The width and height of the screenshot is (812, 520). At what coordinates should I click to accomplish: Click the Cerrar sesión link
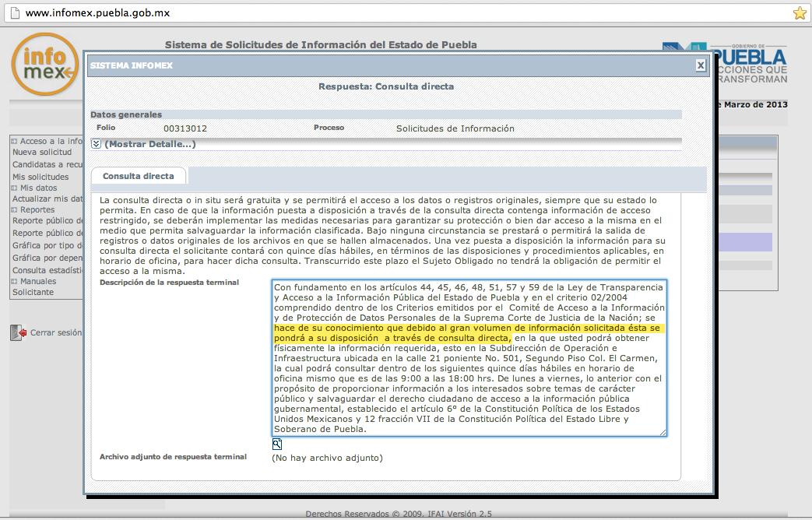pos(56,332)
